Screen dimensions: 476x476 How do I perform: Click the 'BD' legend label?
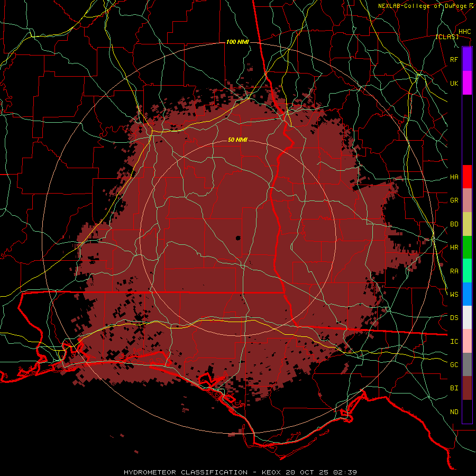[x=454, y=224]
